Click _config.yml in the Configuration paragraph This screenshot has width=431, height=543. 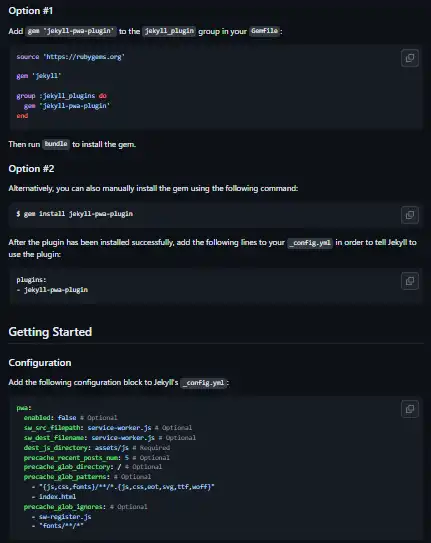tap(204, 383)
